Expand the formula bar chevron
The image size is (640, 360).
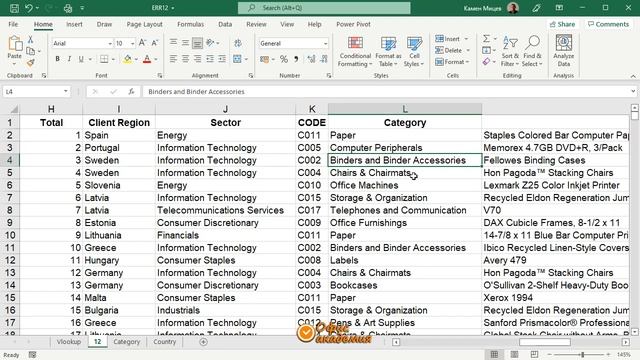point(633,91)
